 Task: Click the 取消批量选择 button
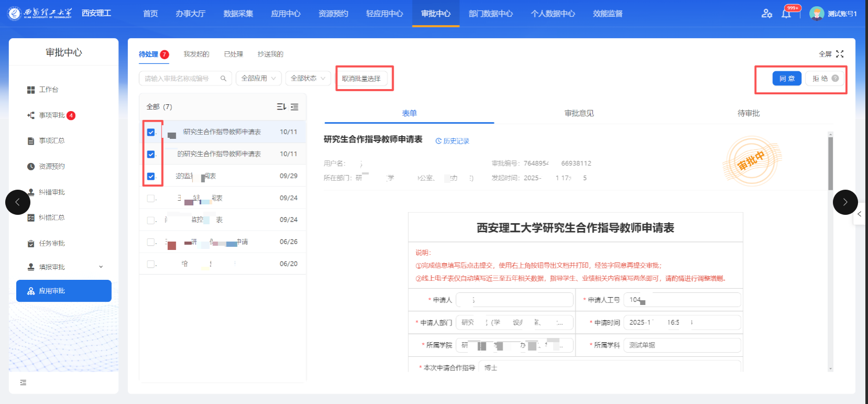pyautogui.click(x=361, y=79)
